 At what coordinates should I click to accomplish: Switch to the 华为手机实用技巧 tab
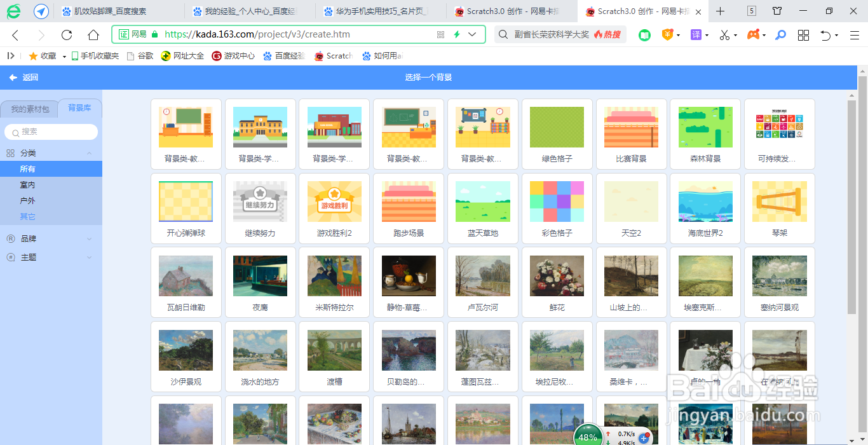click(x=382, y=11)
